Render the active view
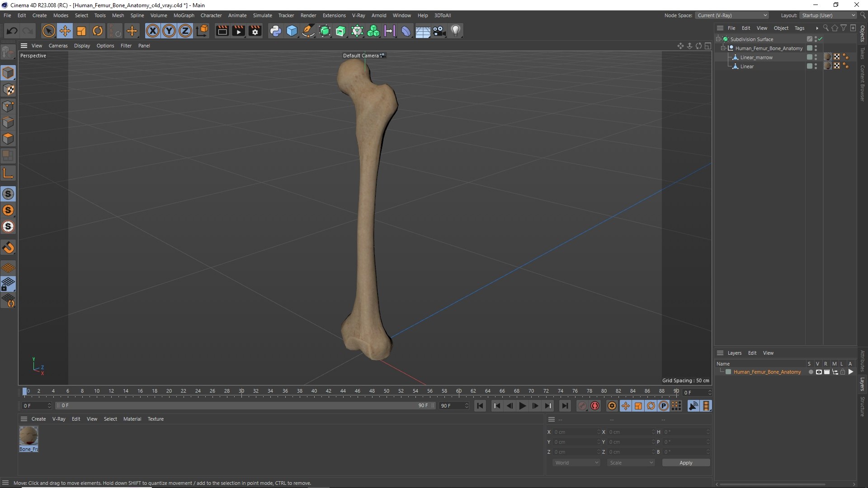Screen dimensions: 868x488 pyautogui.click(x=222, y=31)
